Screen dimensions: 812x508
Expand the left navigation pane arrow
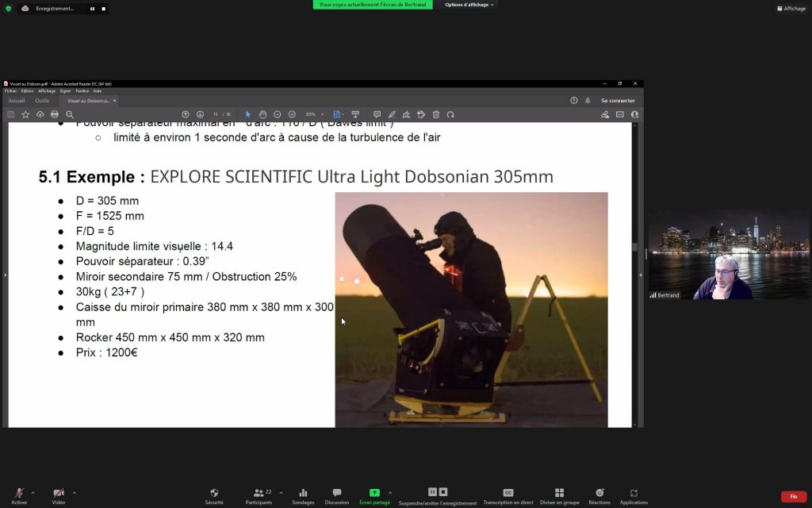tap(6, 275)
